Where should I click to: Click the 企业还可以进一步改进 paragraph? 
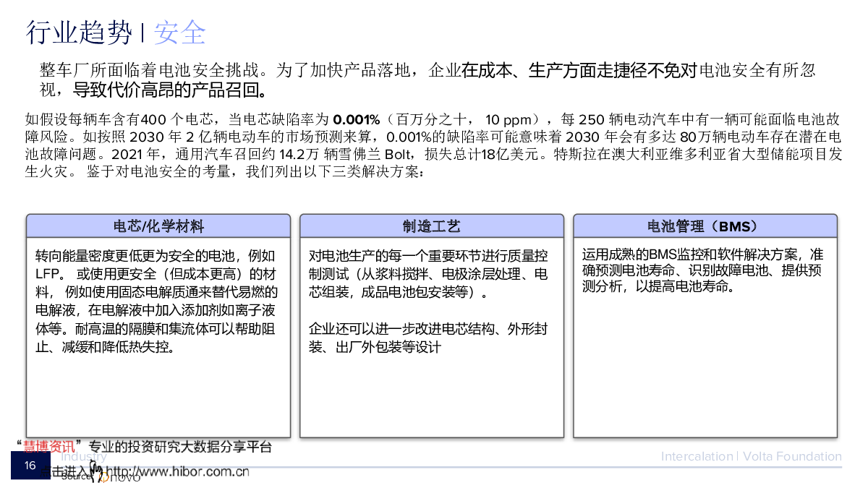pyautogui.click(x=428, y=338)
